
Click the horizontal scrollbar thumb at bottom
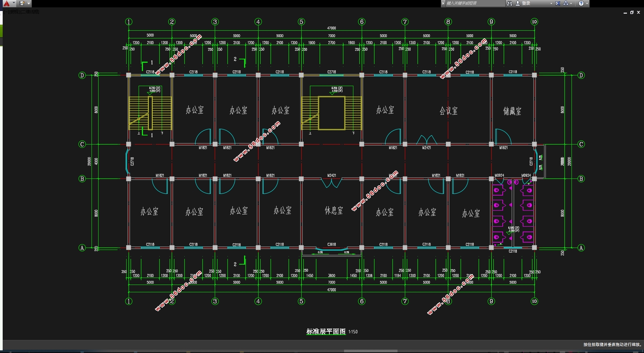pos(371,351)
